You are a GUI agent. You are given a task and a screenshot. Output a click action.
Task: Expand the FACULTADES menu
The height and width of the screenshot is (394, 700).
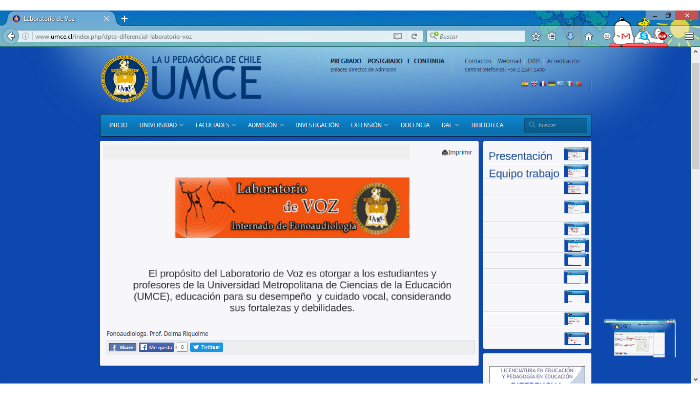216,125
